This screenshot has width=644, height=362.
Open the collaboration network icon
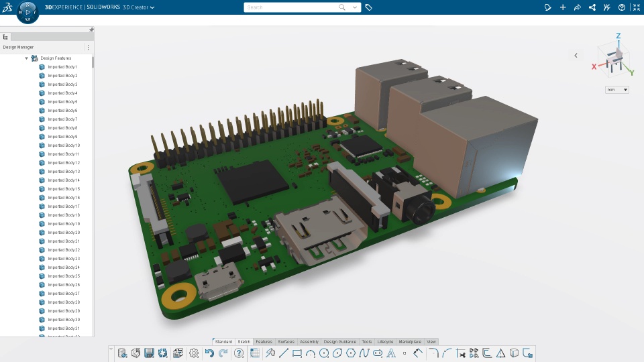(592, 7)
